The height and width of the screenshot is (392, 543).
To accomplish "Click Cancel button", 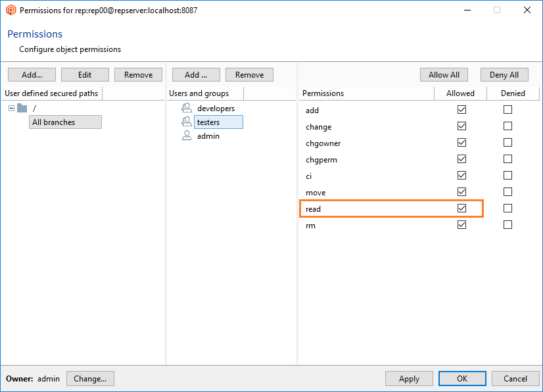I will coord(515,378).
